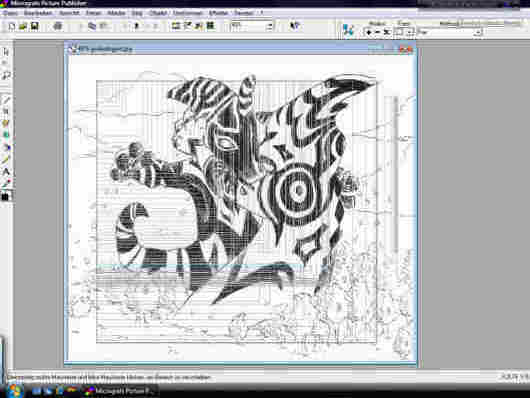
Task: Toggle the subtract-from-mask minus mode button
Action: point(378,32)
